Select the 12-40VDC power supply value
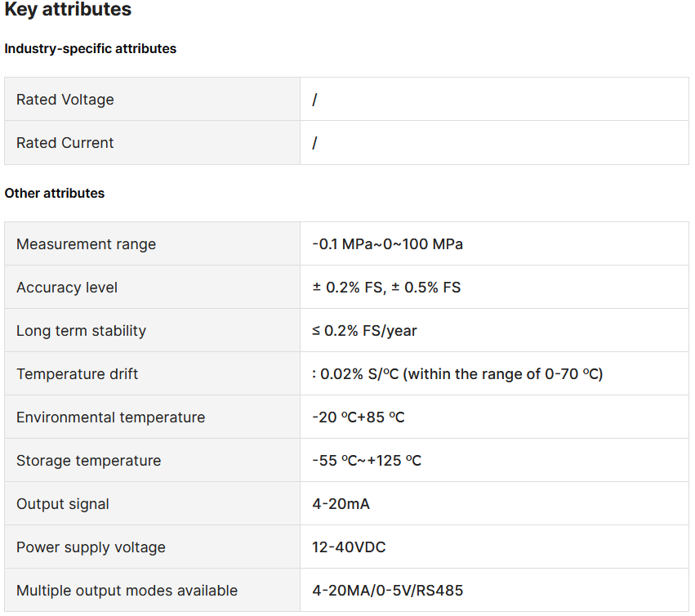 click(349, 547)
